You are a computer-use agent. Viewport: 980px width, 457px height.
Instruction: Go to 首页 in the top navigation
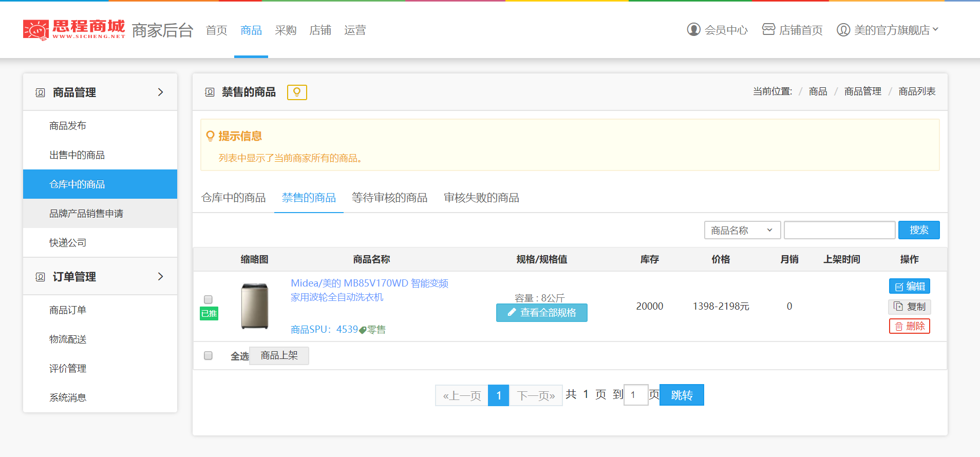(x=216, y=30)
